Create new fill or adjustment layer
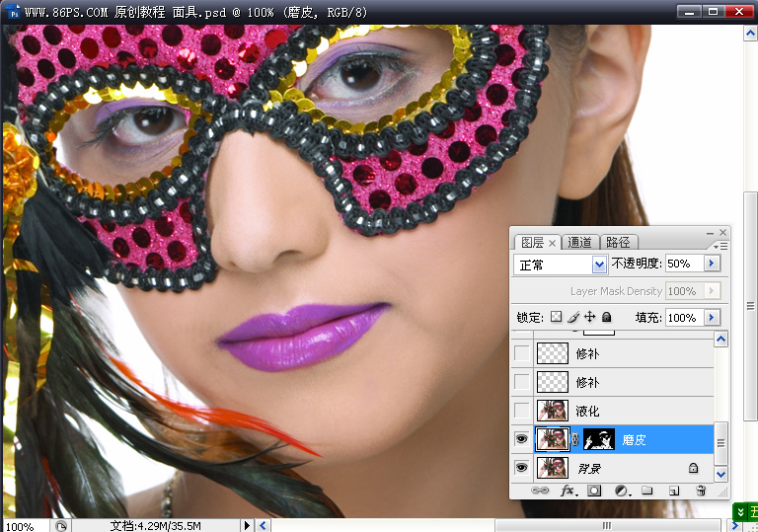This screenshot has width=758, height=532. (x=621, y=490)
